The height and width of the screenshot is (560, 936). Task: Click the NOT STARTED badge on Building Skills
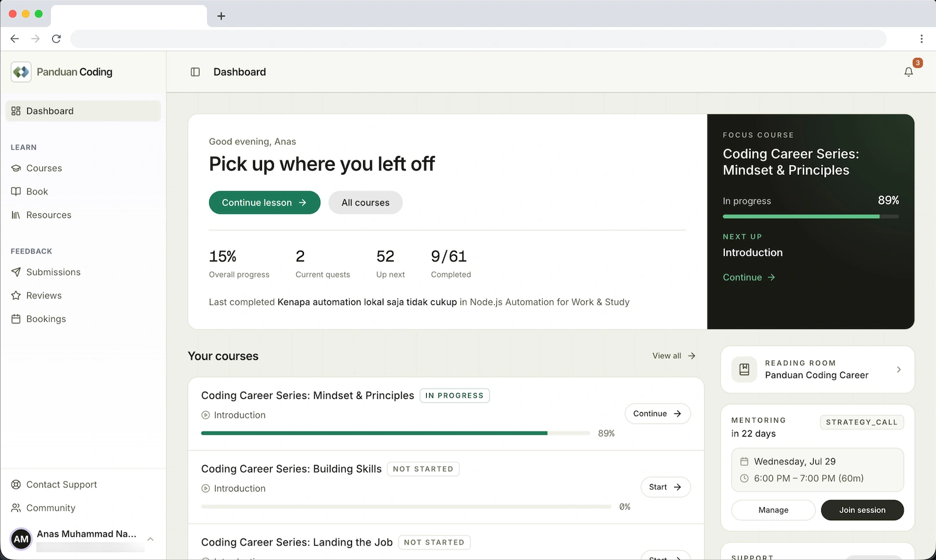point(423,469)
